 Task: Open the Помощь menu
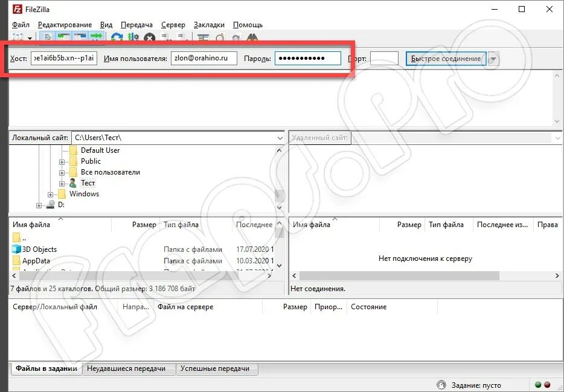tap(248, 25)
